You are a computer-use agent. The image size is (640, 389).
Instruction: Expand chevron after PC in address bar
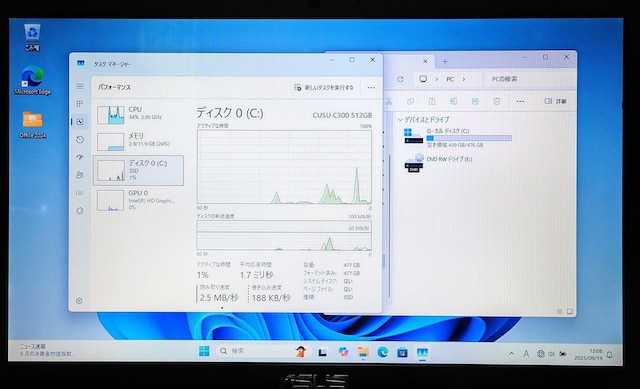click(x=464, y=79)
